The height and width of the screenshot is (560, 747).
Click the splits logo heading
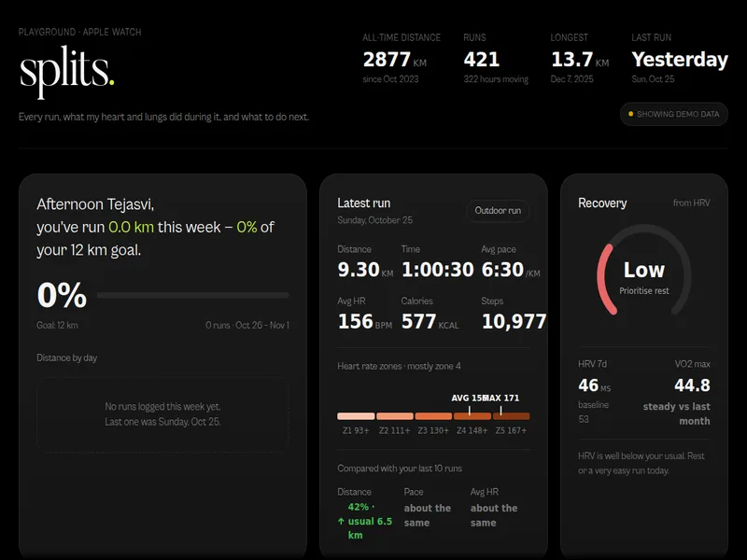[66, 73]
